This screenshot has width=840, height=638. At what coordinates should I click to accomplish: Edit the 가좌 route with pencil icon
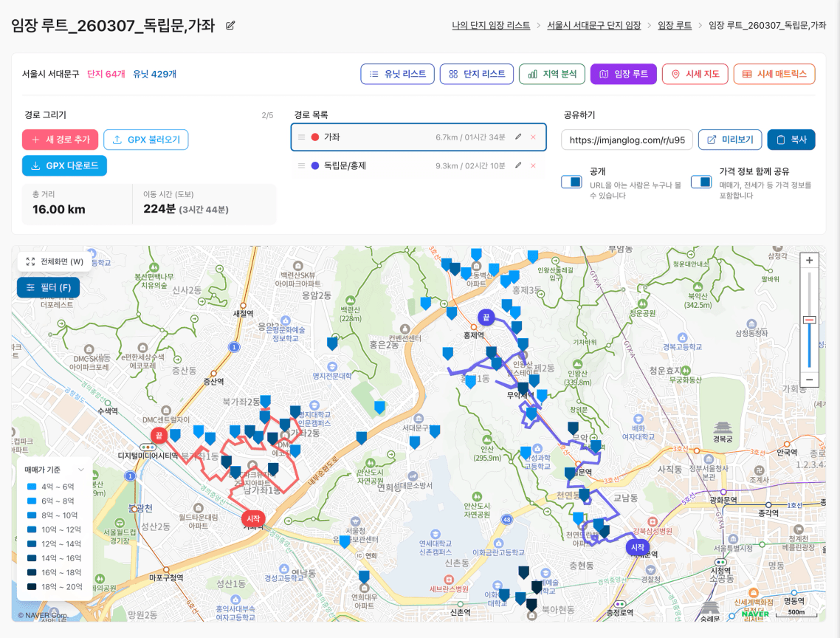point(518,137)
